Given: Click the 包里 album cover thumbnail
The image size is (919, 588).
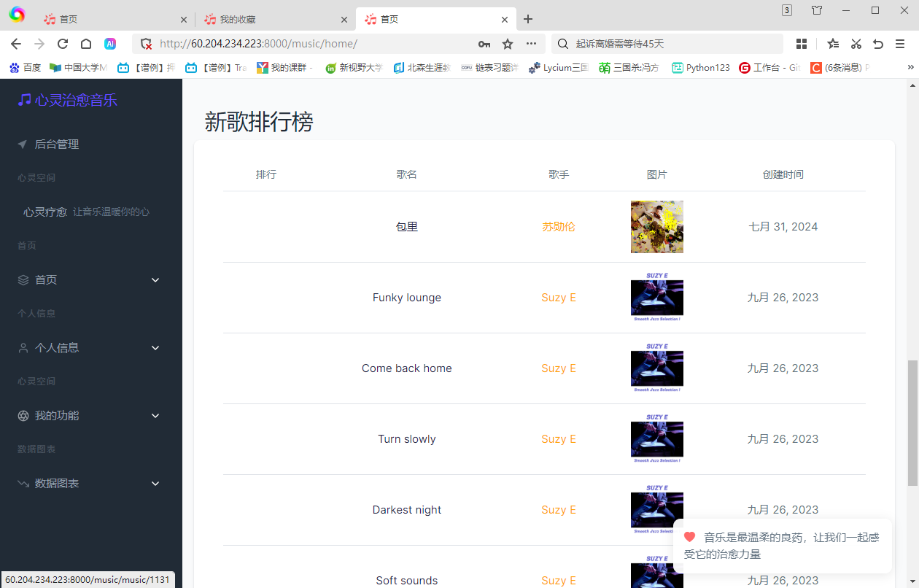Looking at the screenshot, I should pyautogui.click(x=657, y=227).
